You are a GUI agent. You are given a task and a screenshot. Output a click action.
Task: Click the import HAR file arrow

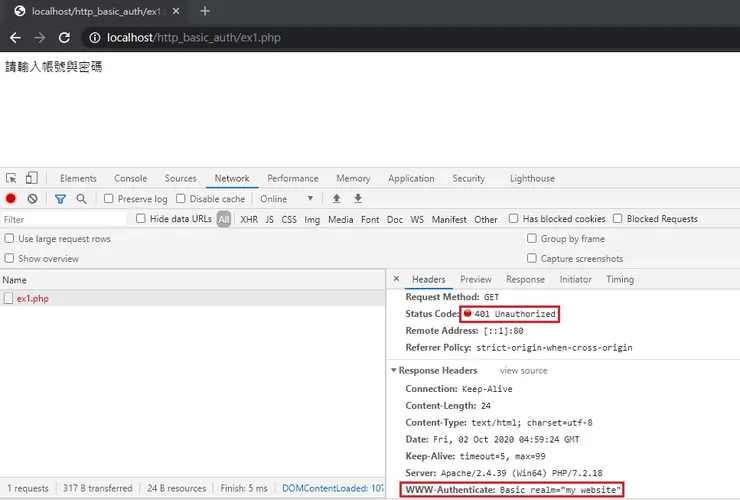tap(337, 199)
